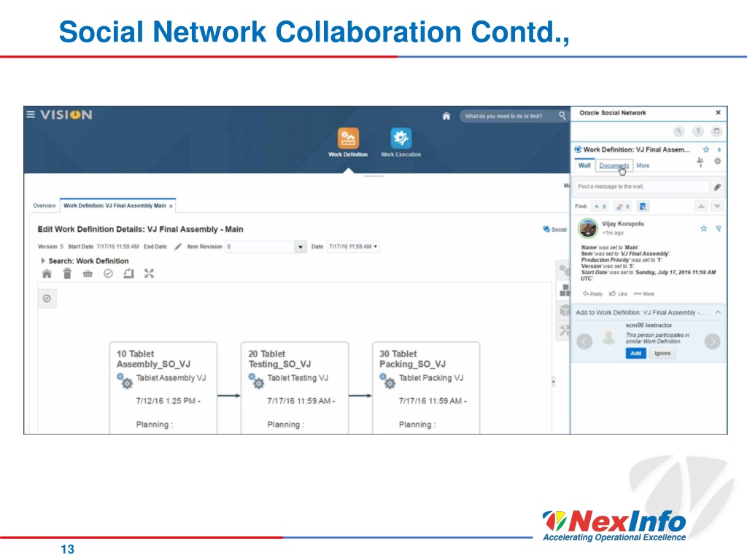Click the pop-out window icon in social panel
The height and width of the screenshot is (560, 747).
(x=716, y=131)
